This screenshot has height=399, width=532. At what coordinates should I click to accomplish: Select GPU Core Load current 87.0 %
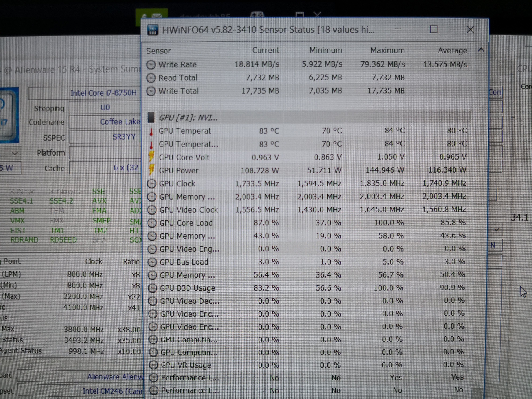pyautogui.click(x=266, y=223)
